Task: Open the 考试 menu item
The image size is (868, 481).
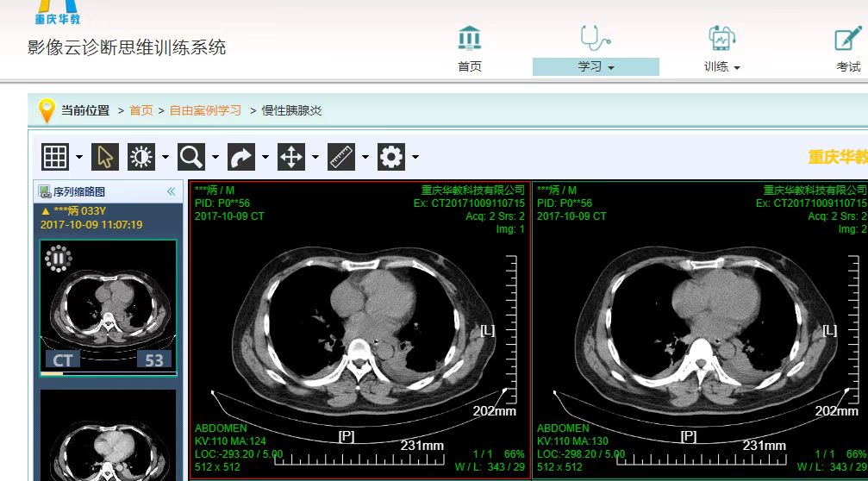Action: tap(848, 67)
